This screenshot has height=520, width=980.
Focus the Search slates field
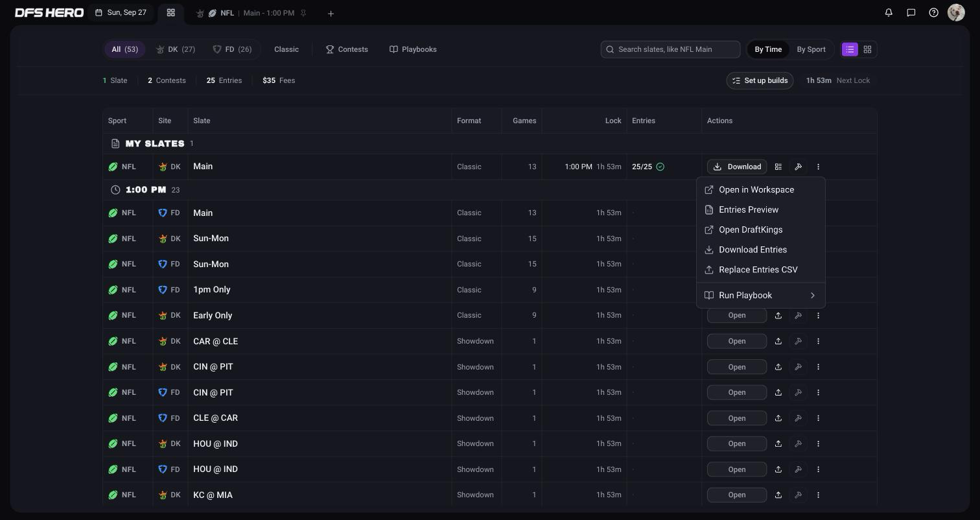[670, 49]
